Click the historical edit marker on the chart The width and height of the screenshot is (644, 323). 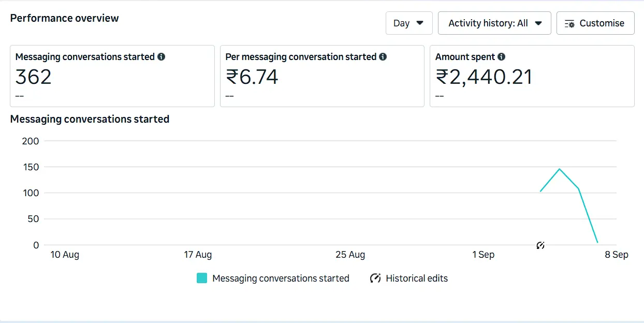pyautogui.click(x=540, y=245)
